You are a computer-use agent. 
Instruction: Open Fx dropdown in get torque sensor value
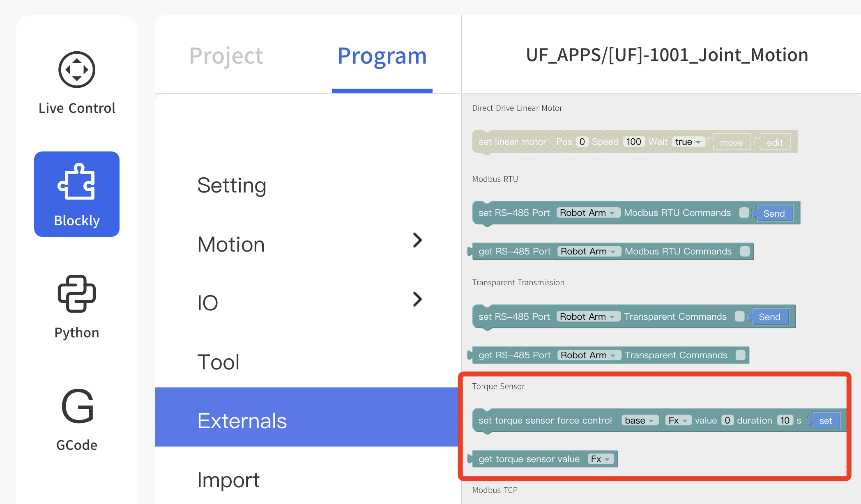coord(601,459)
